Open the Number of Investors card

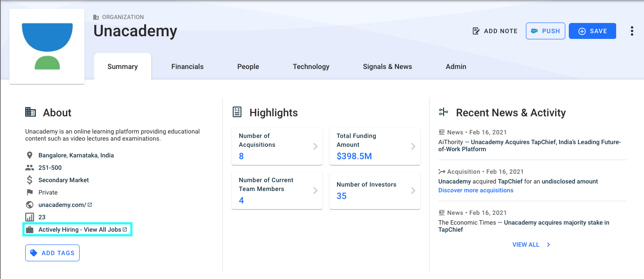coord(375,191)
